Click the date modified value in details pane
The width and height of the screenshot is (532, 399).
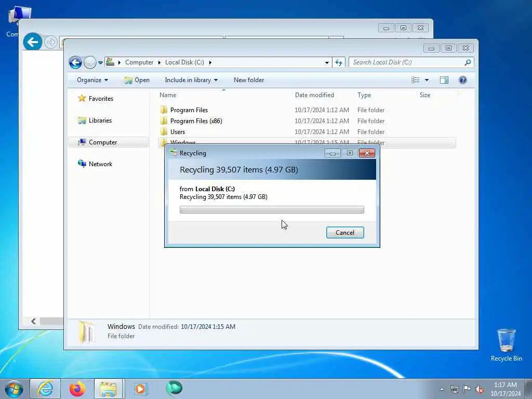(x=208, y=327)
